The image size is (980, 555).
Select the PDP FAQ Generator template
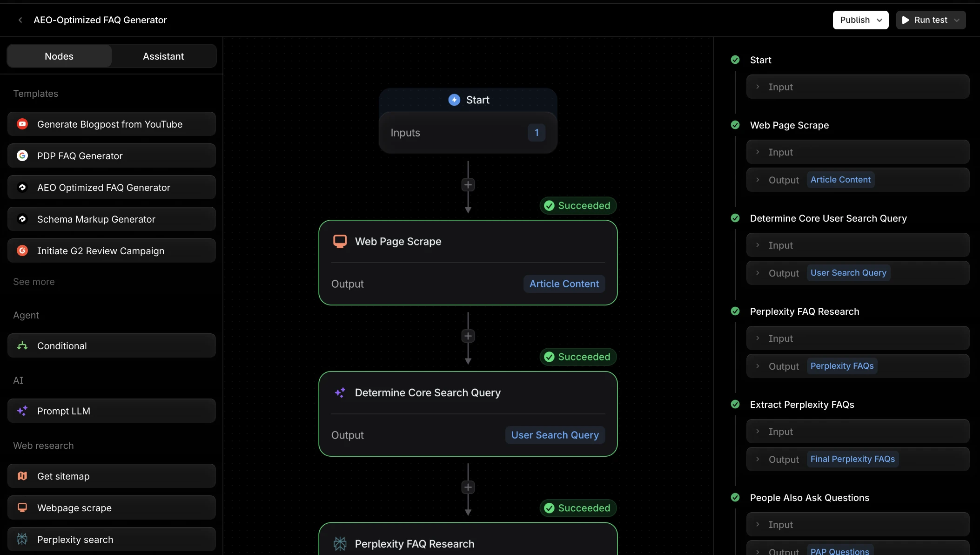112,156
